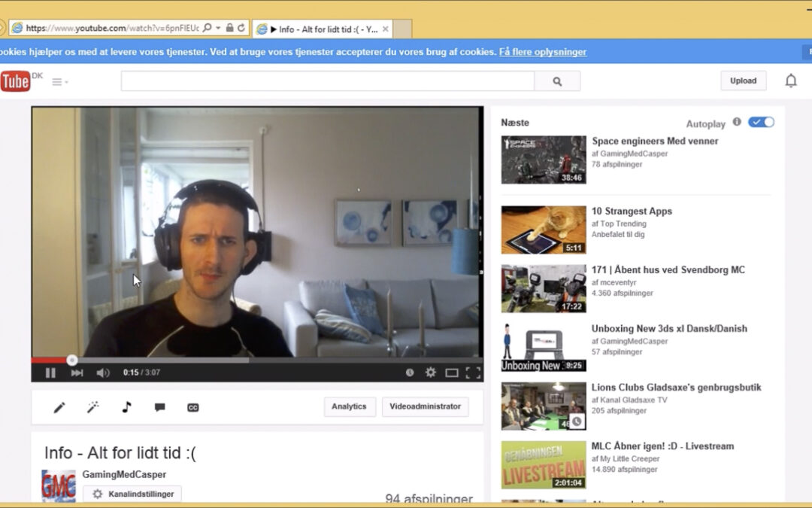Open a new blank browser tab
Screen dimensions: 812x508
click(x=403, y=29)
